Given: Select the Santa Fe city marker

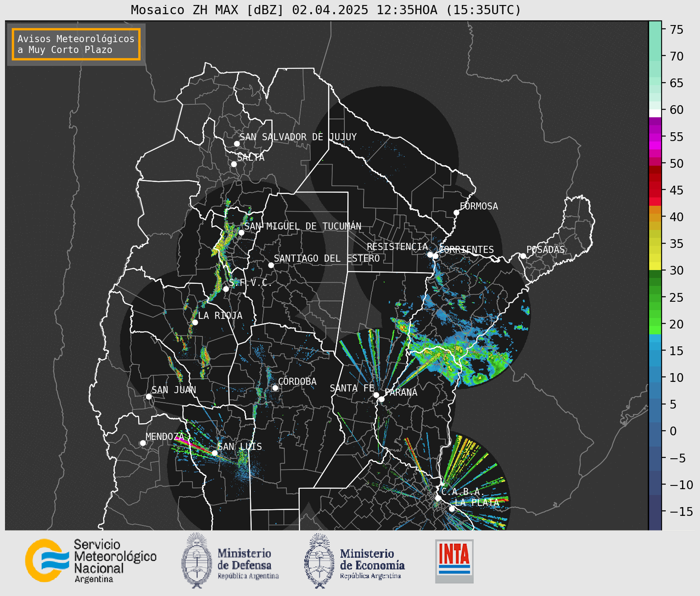Looking at the screenshot, I should pyautogui.click(x=376, y=395).
